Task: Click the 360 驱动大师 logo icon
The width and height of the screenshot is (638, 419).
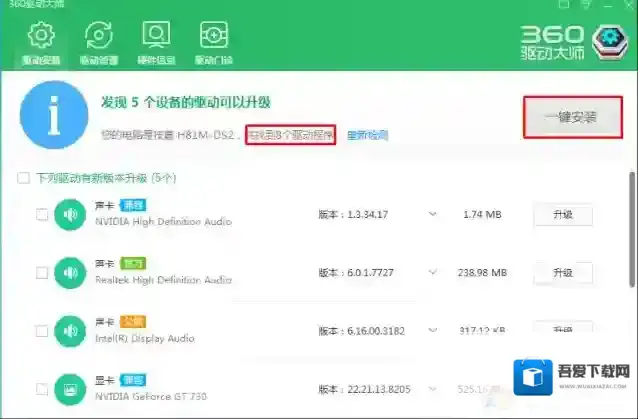Action: 610,43
